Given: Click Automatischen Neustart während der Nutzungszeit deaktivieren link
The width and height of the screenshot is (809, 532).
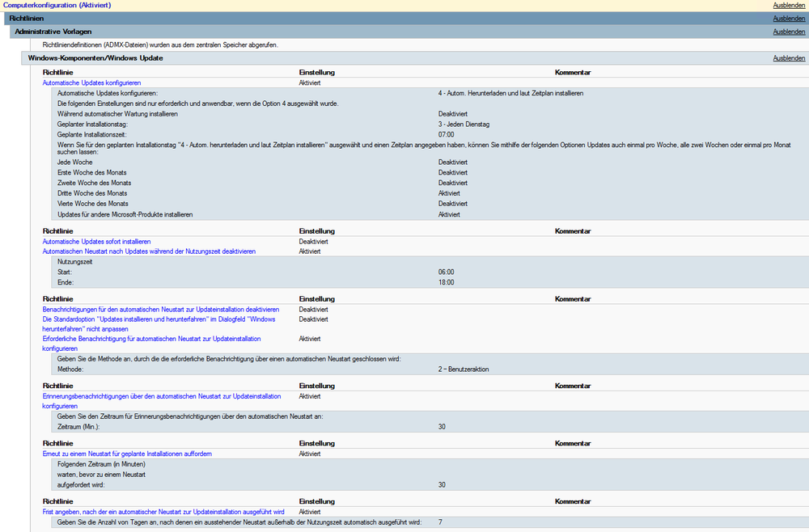Looking at the screenshot, I should [x=149, y=251].
